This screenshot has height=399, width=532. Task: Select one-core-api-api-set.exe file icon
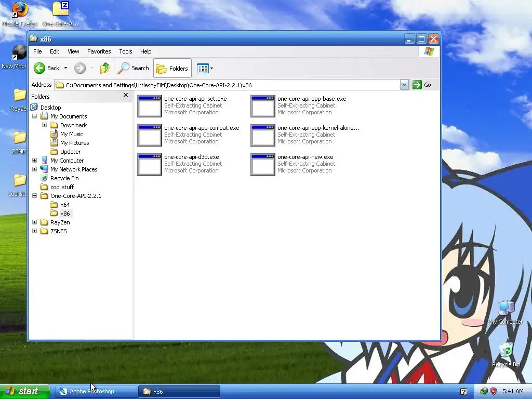coord(150,106)
